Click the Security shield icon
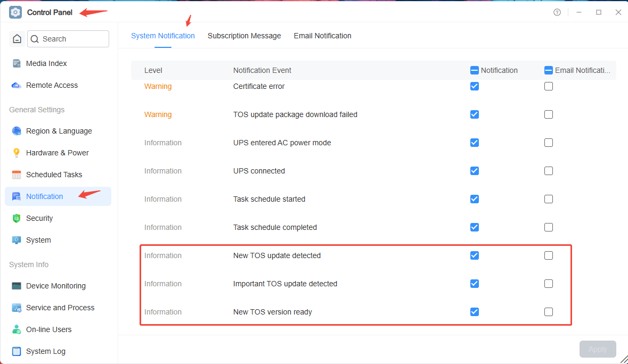This screenshot has width=628, height=364. point(17,218)
